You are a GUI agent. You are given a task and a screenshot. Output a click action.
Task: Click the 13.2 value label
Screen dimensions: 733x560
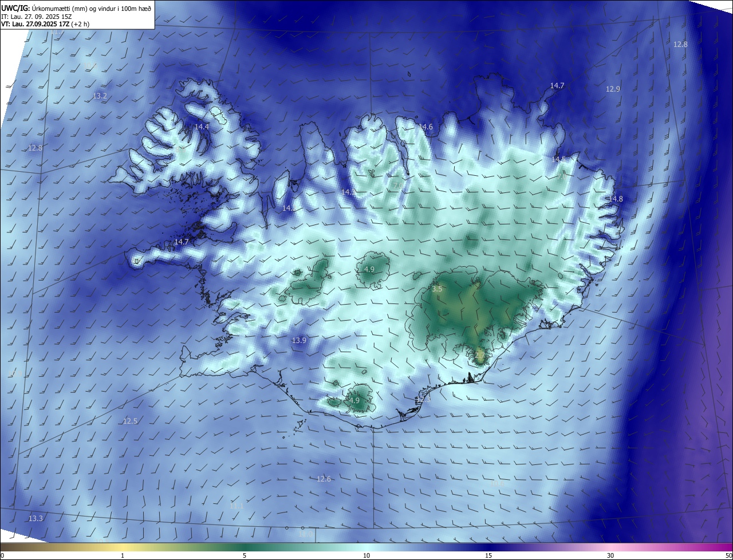[x=100, y=96]
